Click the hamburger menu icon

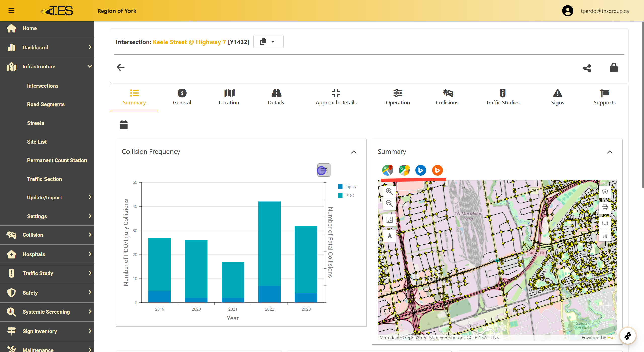point(11,11)
